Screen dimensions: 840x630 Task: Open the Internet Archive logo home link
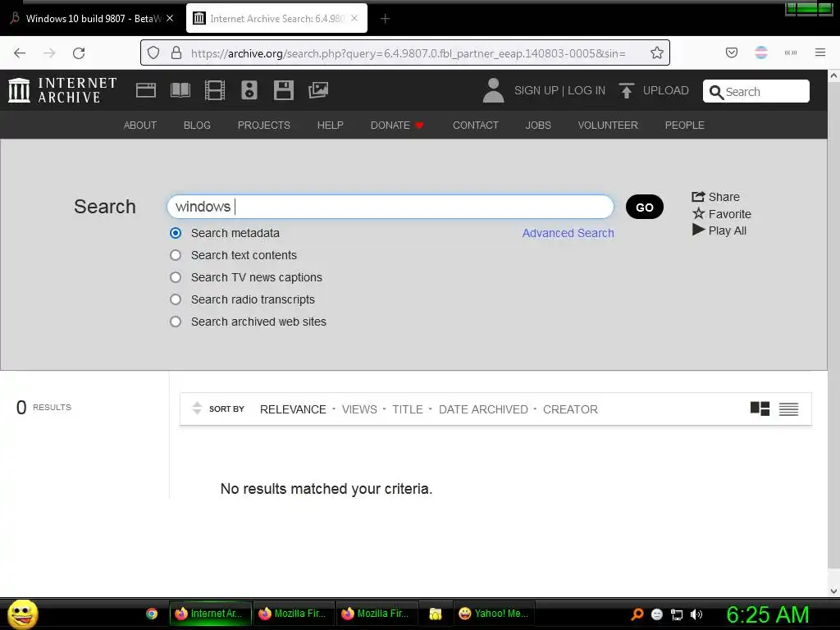62,90
